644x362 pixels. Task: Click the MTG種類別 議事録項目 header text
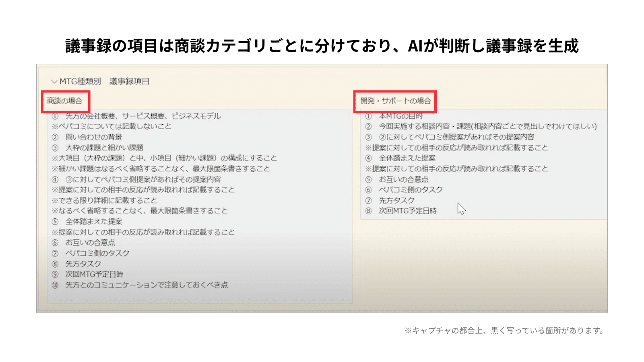[x=105, y=81]
